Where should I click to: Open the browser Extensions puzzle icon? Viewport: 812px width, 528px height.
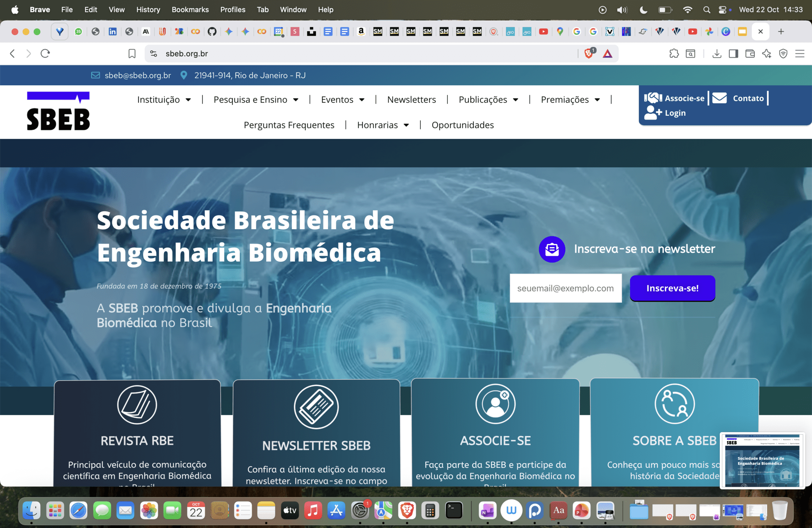[x=674, y=54]
